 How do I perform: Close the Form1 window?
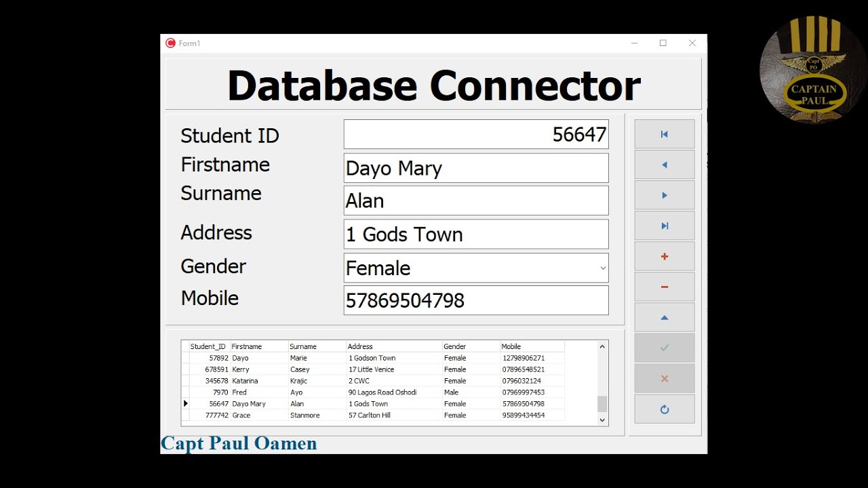(x=692, y=43)
